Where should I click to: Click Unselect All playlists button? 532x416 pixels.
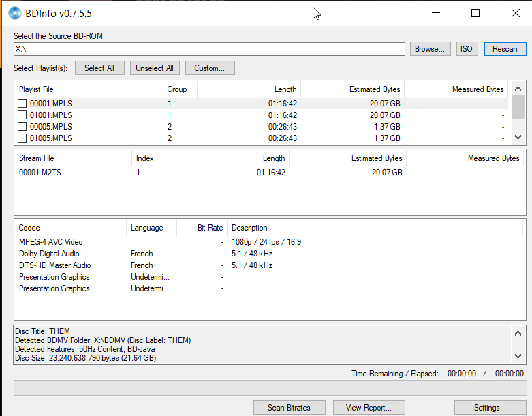(155, 68)
